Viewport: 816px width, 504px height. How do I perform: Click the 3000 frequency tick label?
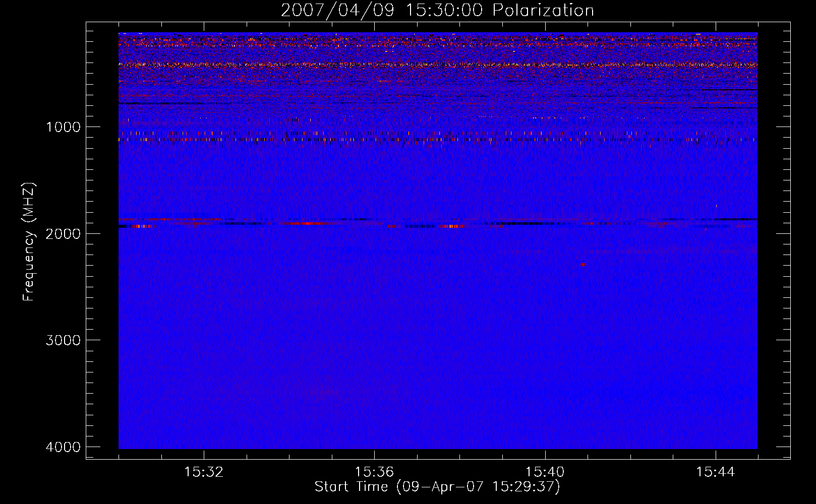63,340
